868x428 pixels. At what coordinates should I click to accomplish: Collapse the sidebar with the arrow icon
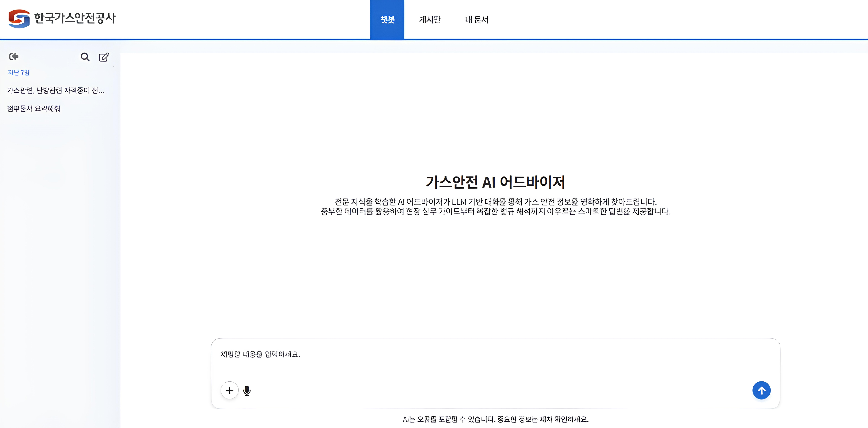(14, 57)
